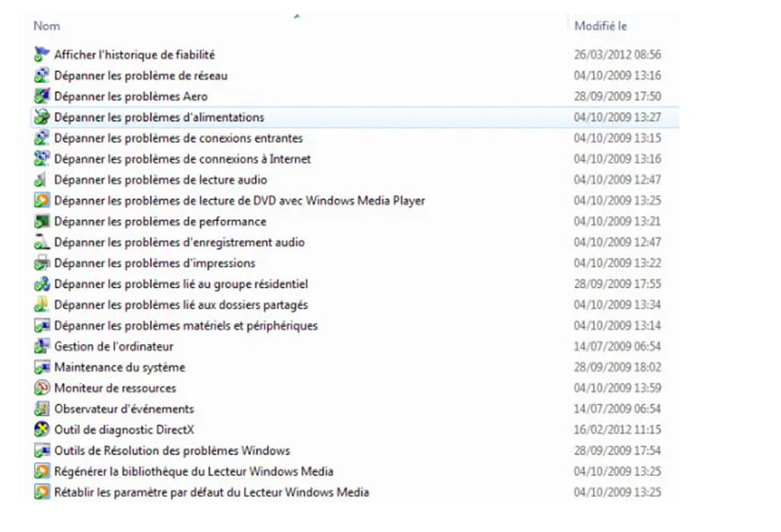This screenshot has width=781, height=532.
Task: Click the Observateur d'événements label
Action: (x=124, y=409)
